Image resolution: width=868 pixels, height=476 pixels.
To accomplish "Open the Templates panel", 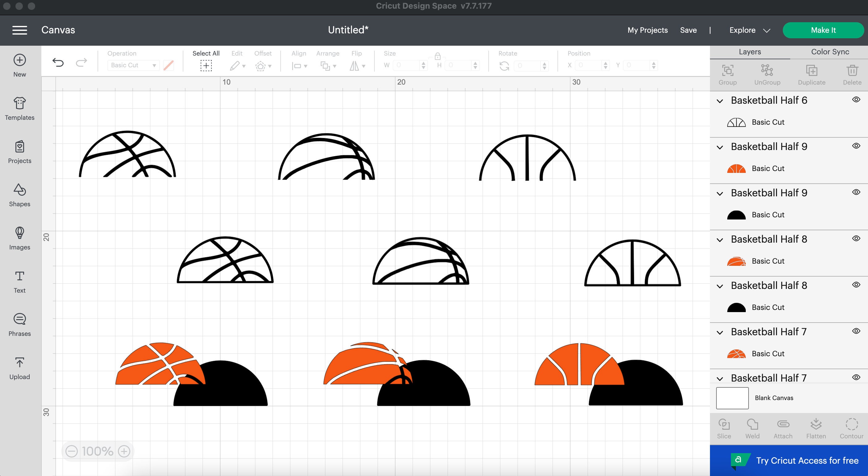I will coord(19,108).
